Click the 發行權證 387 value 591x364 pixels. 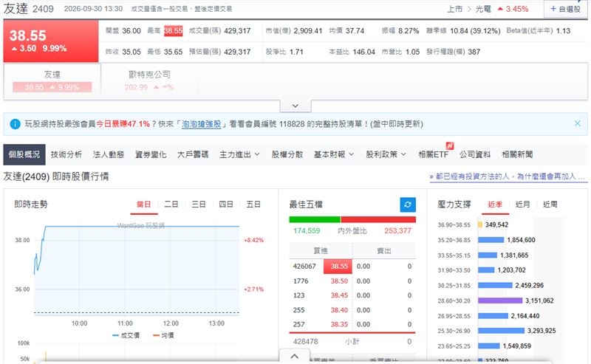coord(474,52)
